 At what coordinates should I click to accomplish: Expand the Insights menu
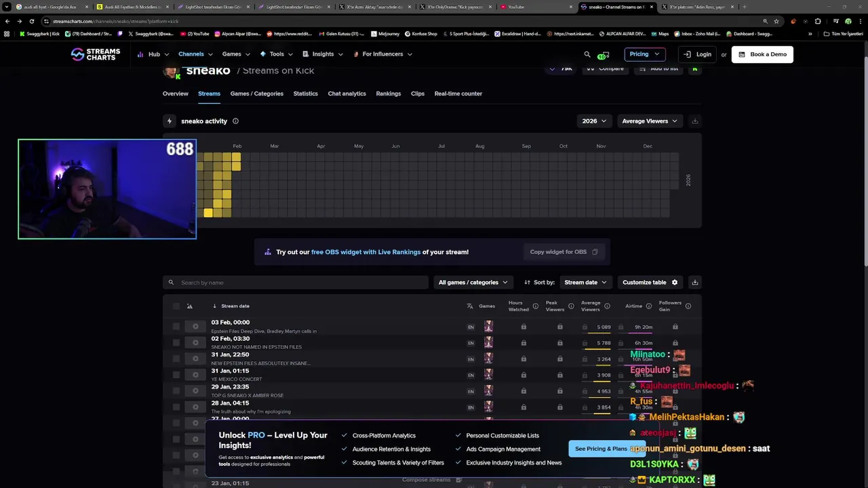pyautogui.click(x=323, y=54)
